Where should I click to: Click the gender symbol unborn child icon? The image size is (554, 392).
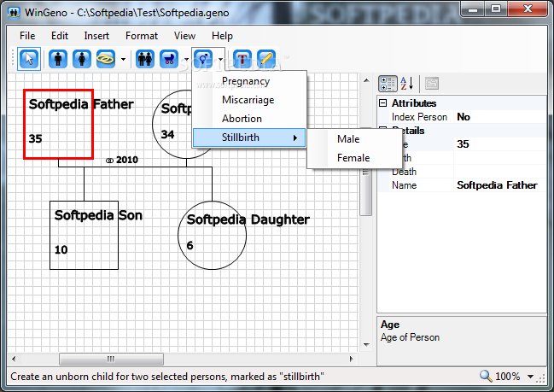click(x=203, y=59)
